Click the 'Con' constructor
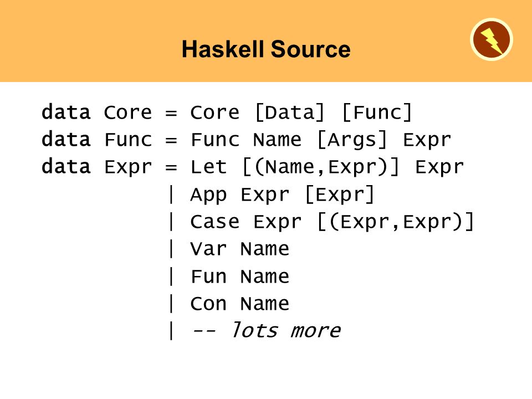The height and width of the screenshot is (399, 532). click(x=208, y=303)
